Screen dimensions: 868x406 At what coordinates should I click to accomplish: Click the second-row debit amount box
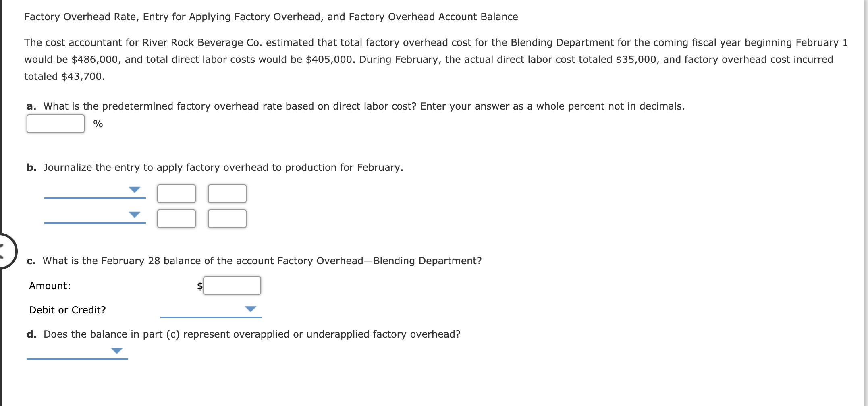point(176,219)
